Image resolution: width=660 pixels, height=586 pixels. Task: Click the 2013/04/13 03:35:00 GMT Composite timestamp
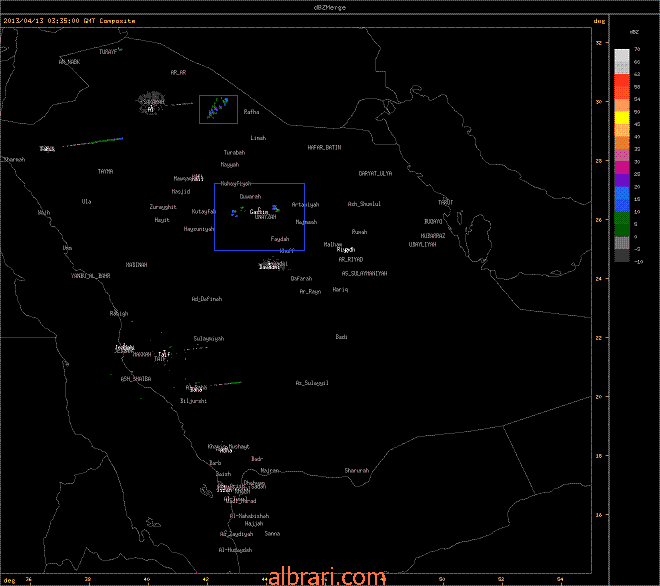tap(69, 21)
